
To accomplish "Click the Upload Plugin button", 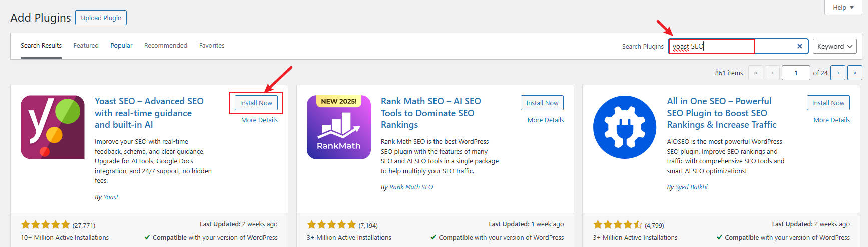I will (x=101, y=18).
